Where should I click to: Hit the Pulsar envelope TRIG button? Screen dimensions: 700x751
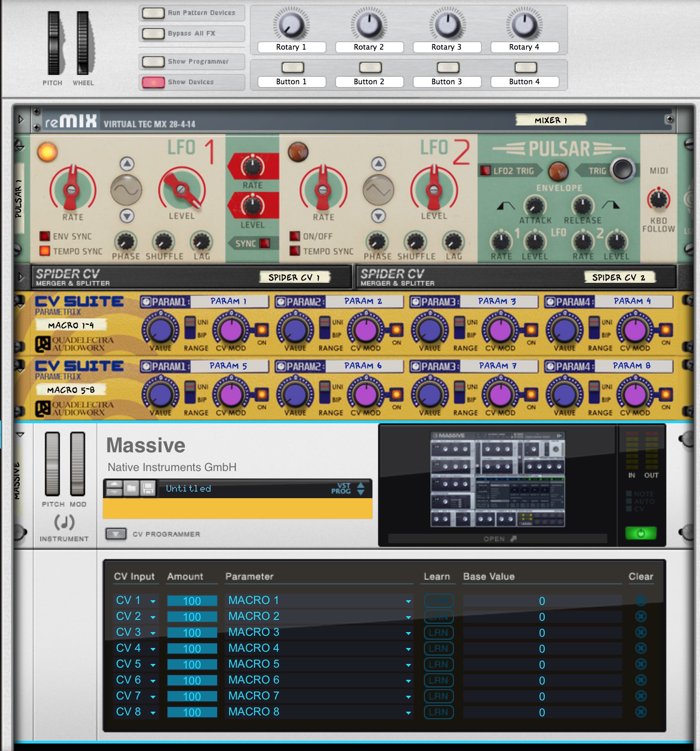pos(622,169)
